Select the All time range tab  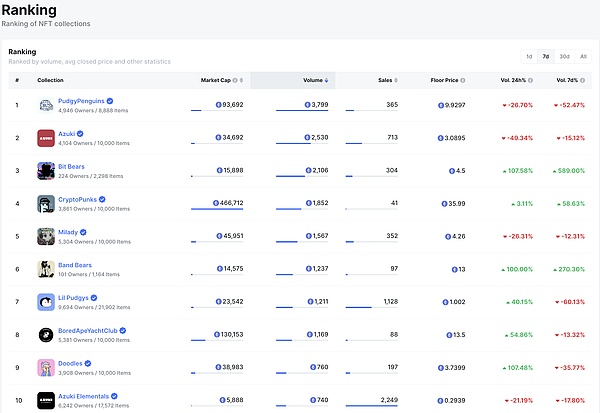coord(583,57)
